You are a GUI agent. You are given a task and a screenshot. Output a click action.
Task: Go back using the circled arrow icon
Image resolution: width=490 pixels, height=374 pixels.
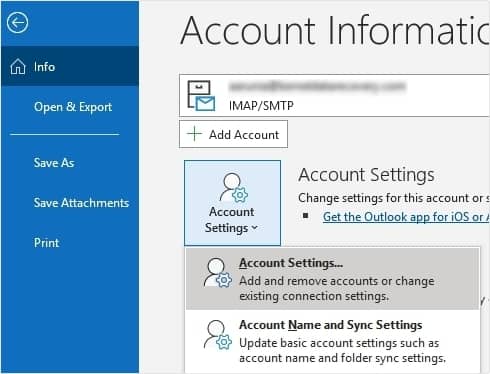tap(17, 23)
